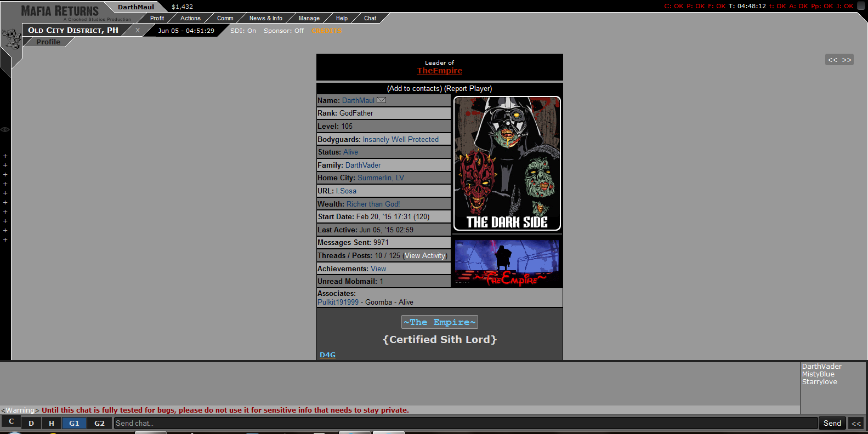Collapse the chat panel with << button
This screenshot has width=868, height=434.
pyautogui.click(x=856, y=423)
